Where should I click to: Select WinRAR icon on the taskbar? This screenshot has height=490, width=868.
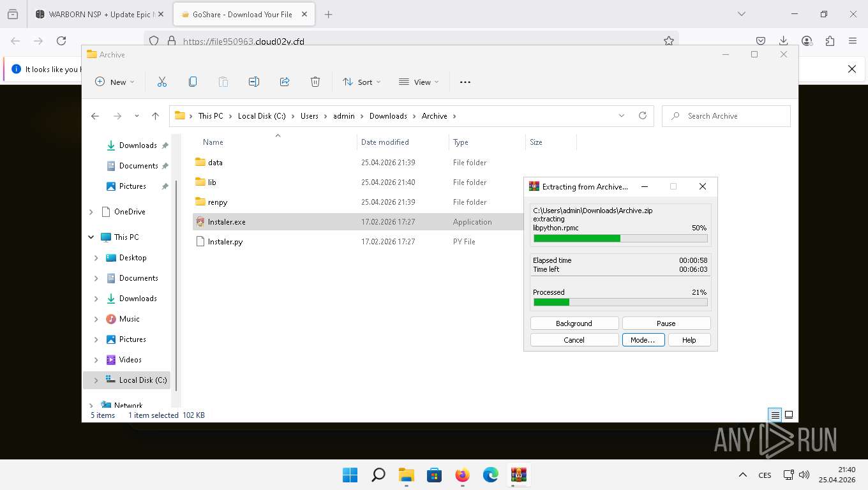tap(518, 475)
